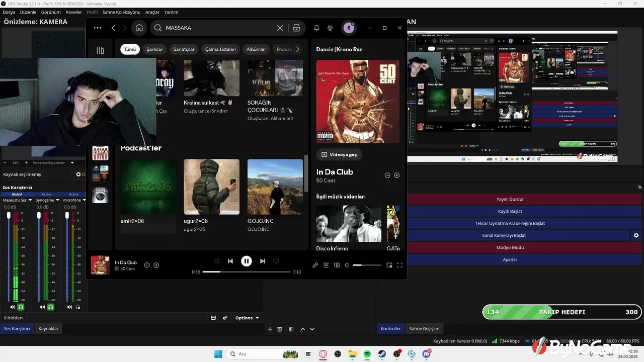
Task: Open the mixer Options dropdown
Action: 247,318
